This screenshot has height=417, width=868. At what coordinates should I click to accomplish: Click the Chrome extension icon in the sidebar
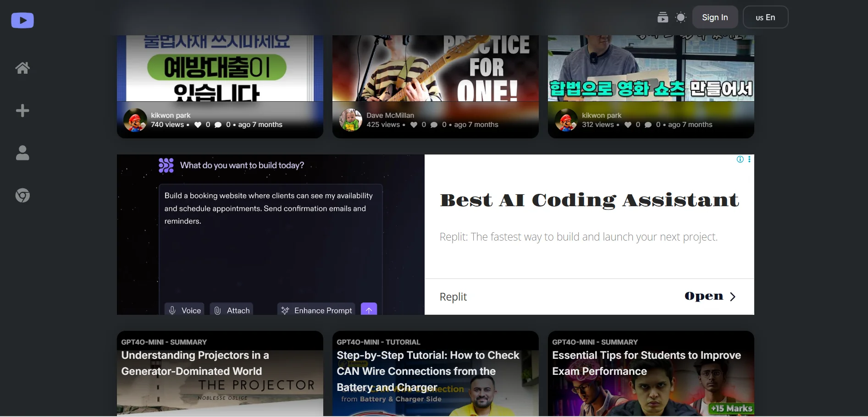click(x=22, y=196)
